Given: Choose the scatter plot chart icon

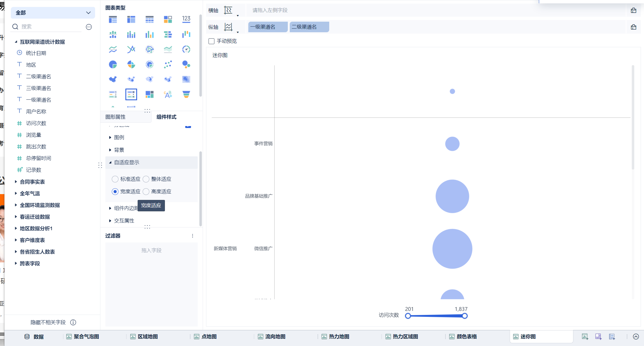Looking at the screenshot, I should [x=168, y=64].
